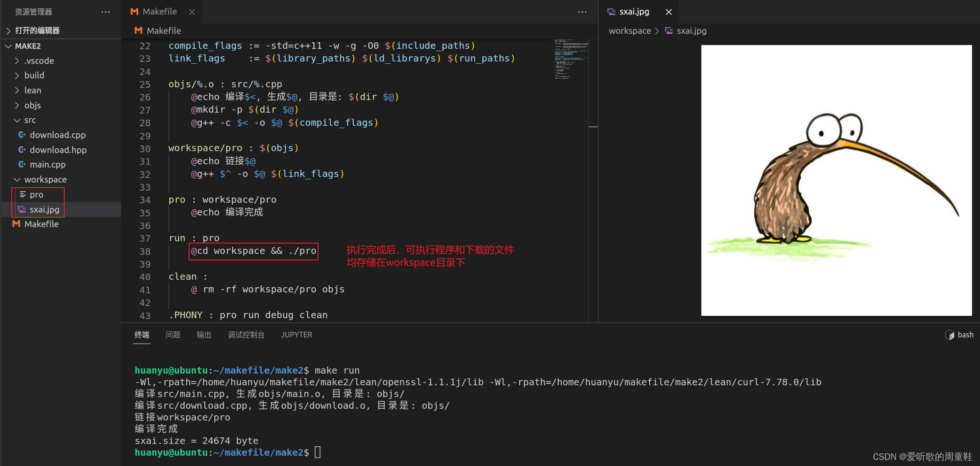
Task: Click 'sxai.size = 24674 byte' terminal output
Action: tap(197, 441)
